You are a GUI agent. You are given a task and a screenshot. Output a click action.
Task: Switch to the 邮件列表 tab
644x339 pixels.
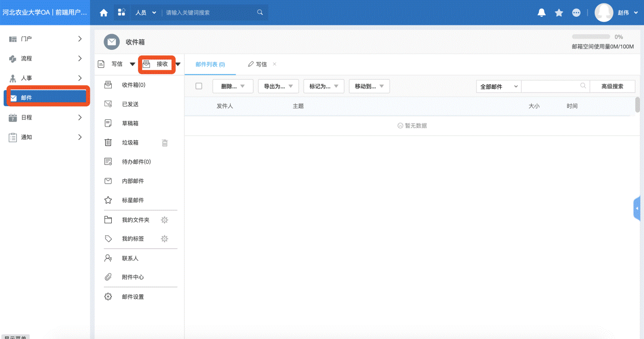click(x=210, y=65)
